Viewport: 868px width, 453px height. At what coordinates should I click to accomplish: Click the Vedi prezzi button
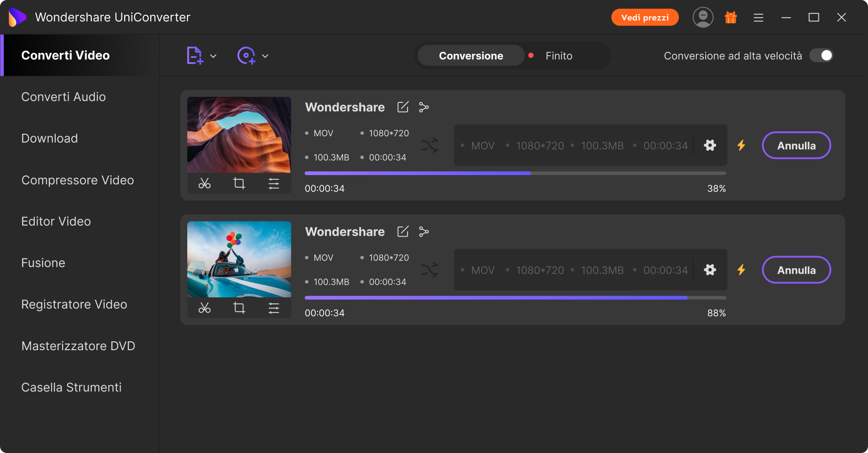[645, 18]
